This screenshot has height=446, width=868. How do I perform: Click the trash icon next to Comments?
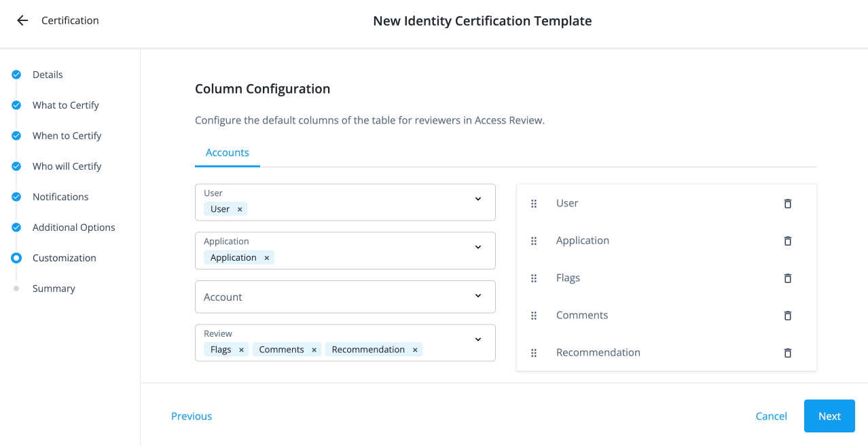787,315
